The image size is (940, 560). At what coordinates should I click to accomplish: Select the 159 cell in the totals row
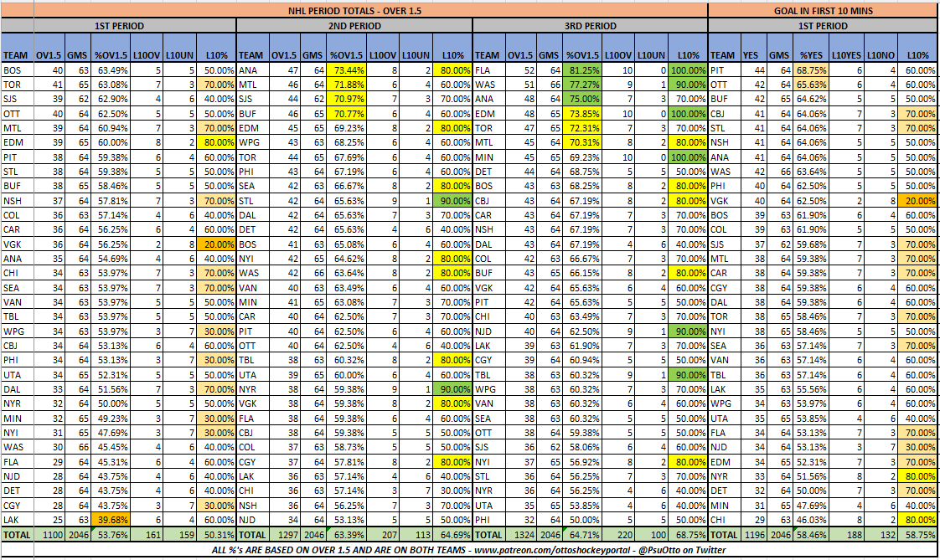tap(179, 534)
